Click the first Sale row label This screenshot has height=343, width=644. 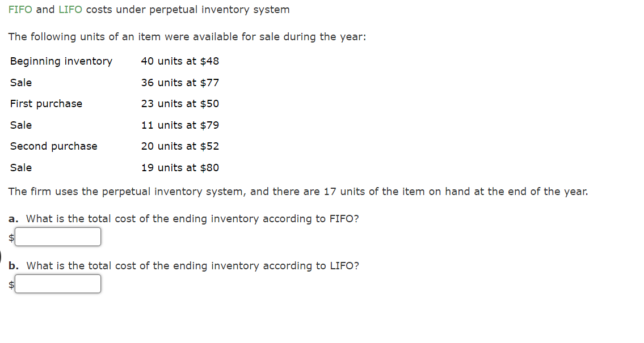tap(20, 82)
